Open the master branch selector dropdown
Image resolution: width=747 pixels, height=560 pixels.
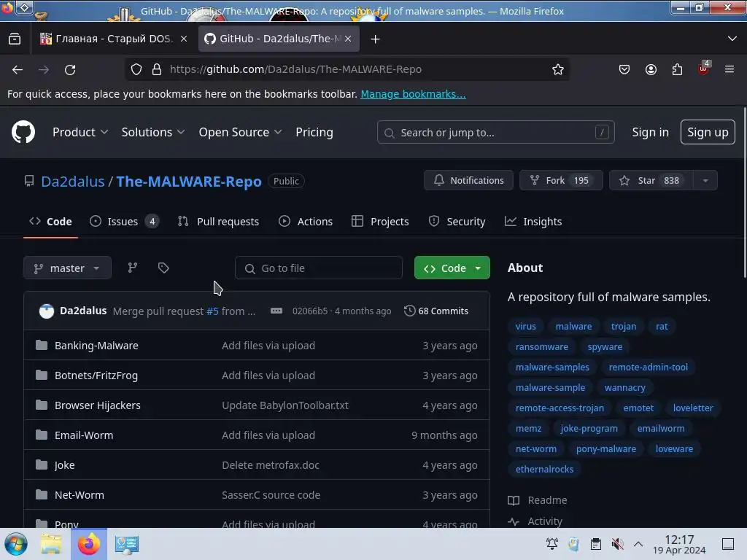pos(67,268)
